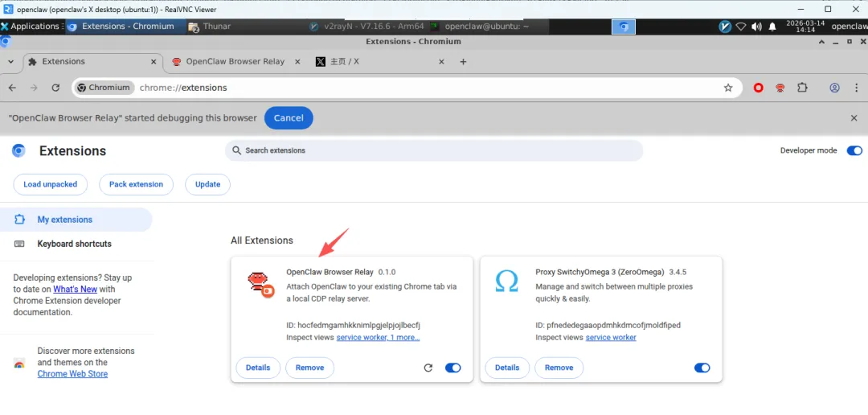Open Details for OpenClaw Browser Relay

(x=258, y=368)
